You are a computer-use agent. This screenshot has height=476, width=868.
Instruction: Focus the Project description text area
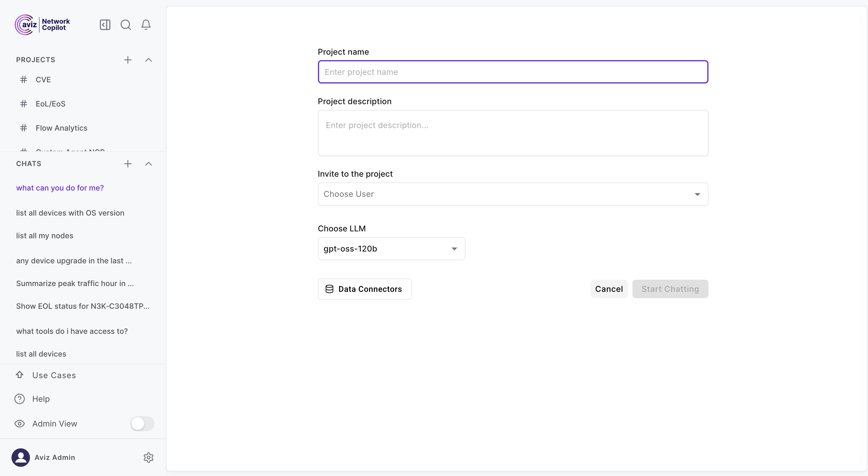[x=513, y=133]
